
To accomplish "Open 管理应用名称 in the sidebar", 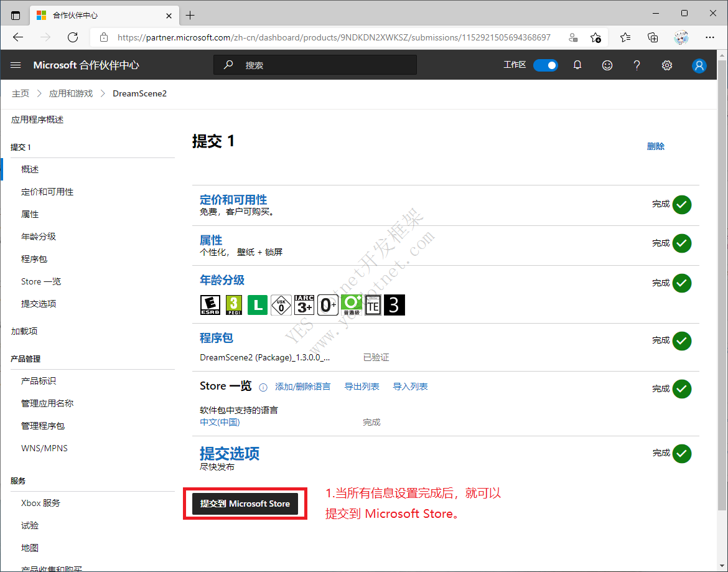I will [47, 403].
